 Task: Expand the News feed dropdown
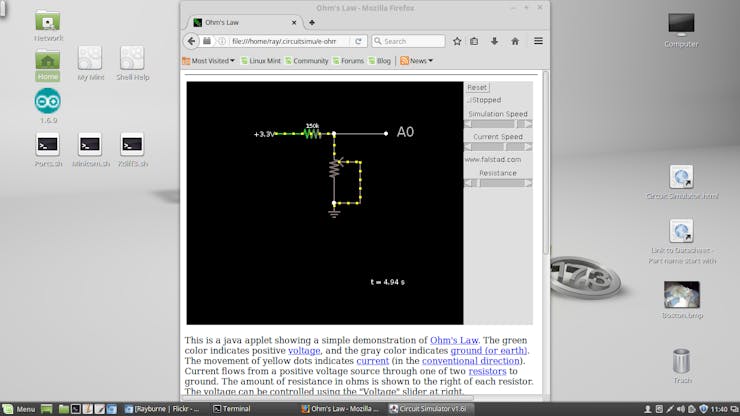pos(416,61)
